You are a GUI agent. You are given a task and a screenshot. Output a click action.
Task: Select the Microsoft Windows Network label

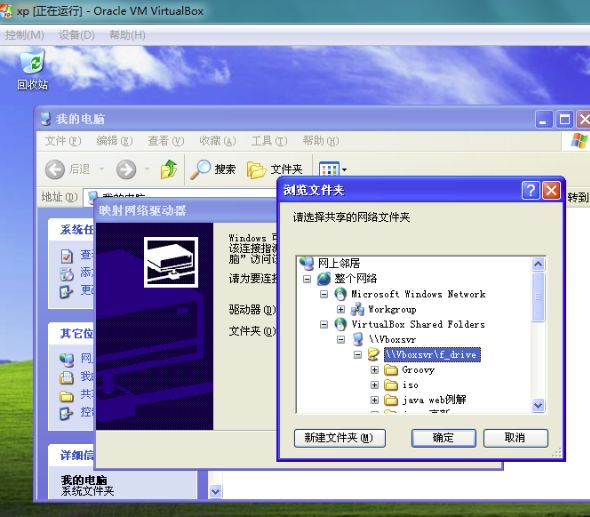tap(418, 294)
